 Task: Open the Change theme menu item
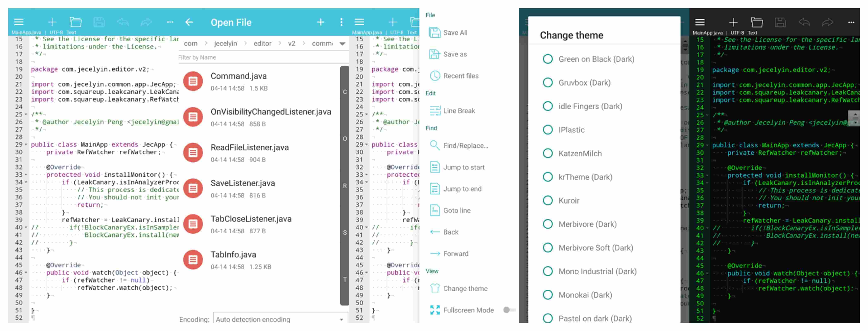[x=465, y=288]
